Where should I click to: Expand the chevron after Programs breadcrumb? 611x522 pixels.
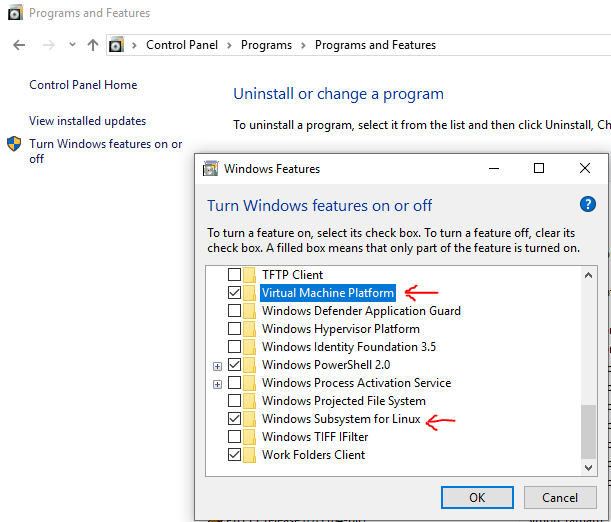(x=303, y=45)
